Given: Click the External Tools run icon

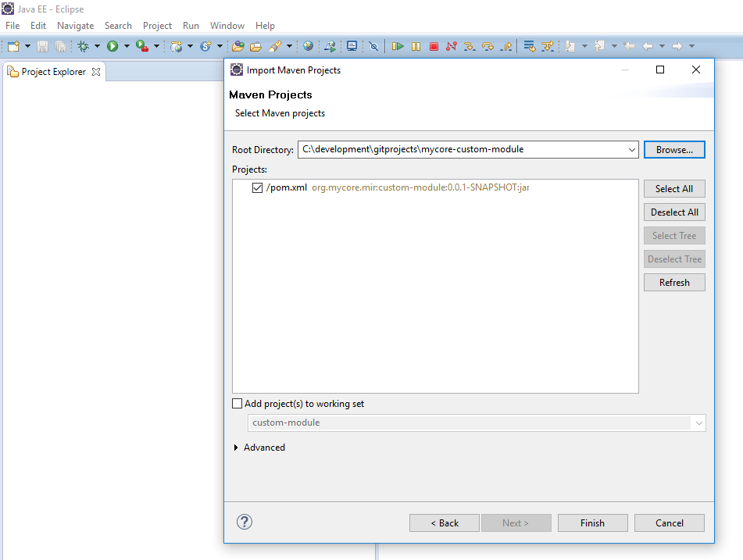Looking at the screenshot, I should tap(142, 46).
